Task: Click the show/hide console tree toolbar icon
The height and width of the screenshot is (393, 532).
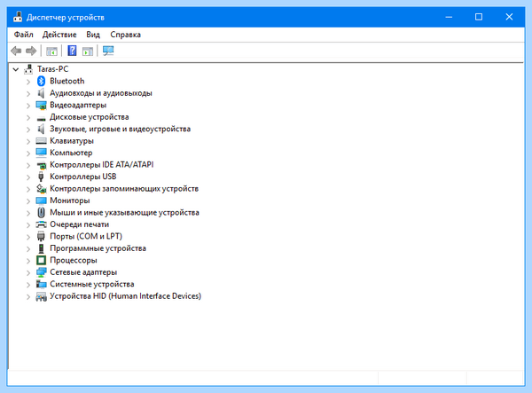Action: coord(51,51)
